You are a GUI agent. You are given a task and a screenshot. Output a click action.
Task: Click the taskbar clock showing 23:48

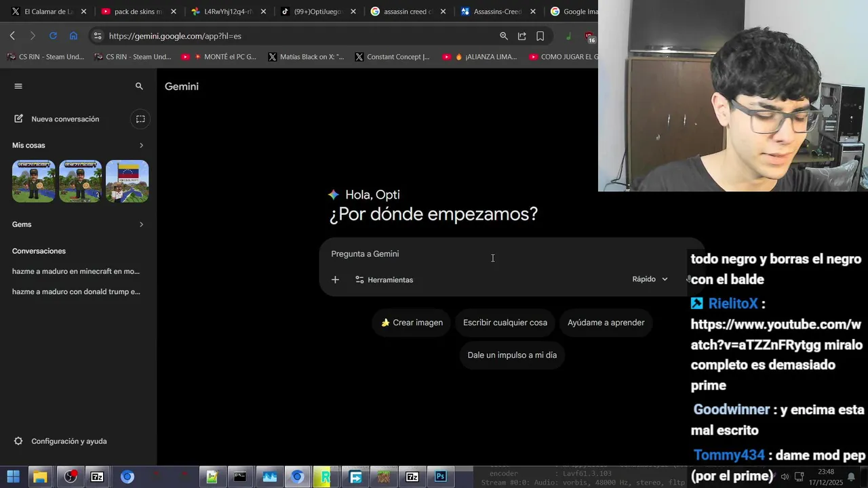pyautogui.click(x=826, y=476)
